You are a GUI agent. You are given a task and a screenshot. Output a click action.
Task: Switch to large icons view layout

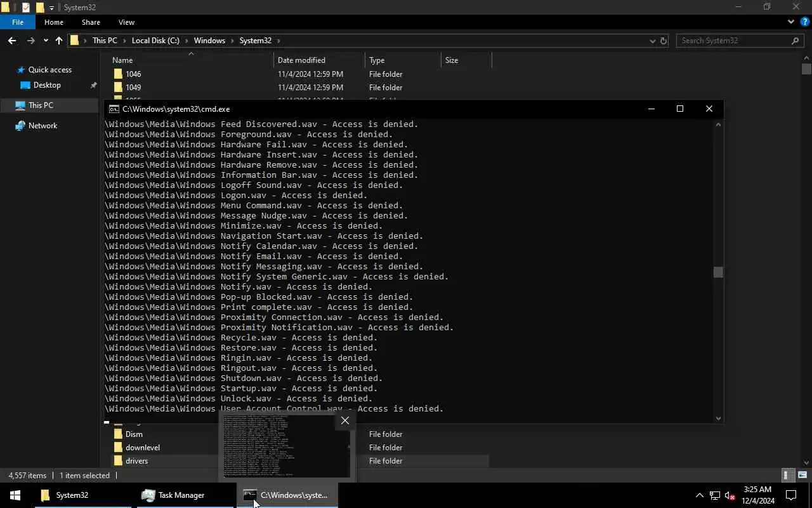(802, 475)
